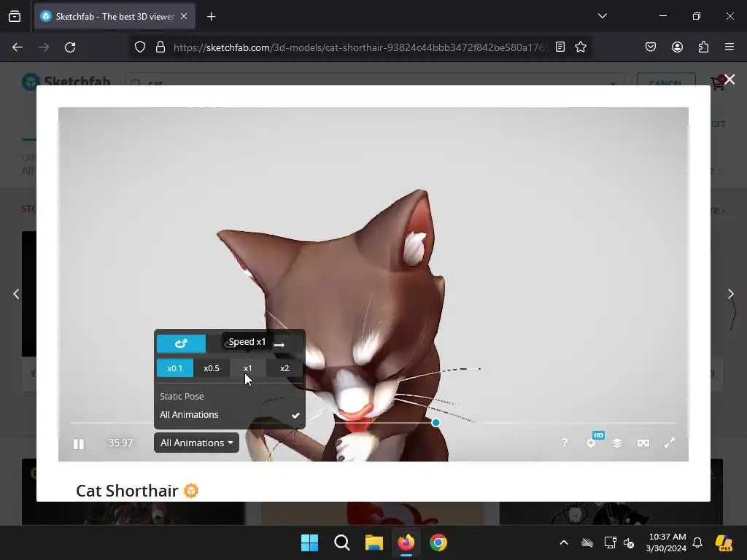This screenshot has height=560, width=747.
Task: Close the model preview popup
Action: [729, 79]
